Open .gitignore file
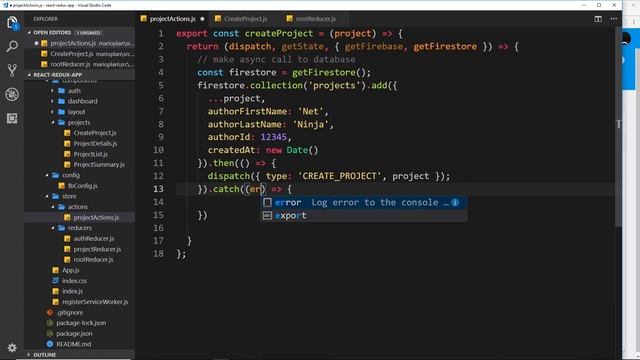640x360 pixels. (70, 312)
